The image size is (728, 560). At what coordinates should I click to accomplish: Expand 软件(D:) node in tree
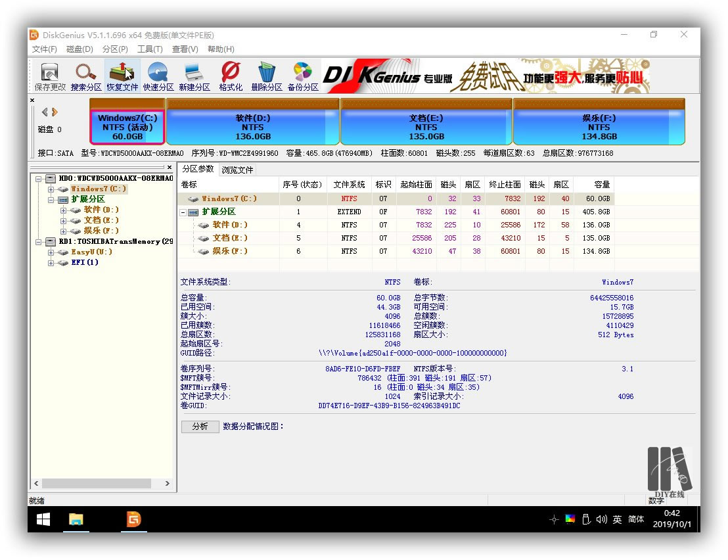click(x=63, y=210)
